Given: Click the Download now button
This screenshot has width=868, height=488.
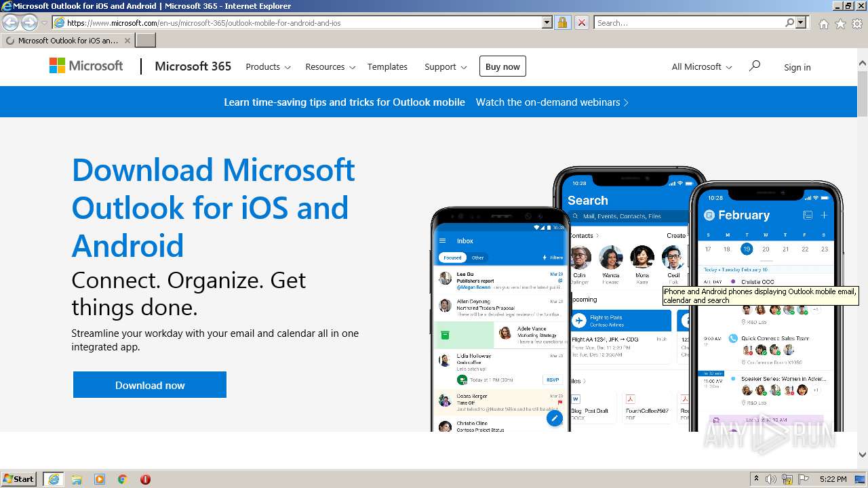Looking at the screenshot, I should coord(150,385).
